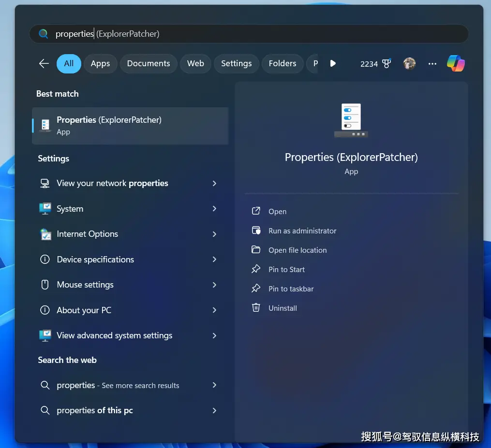Click the search magnifier icon in search box
The image size is (491, 448).
point(43,34)
